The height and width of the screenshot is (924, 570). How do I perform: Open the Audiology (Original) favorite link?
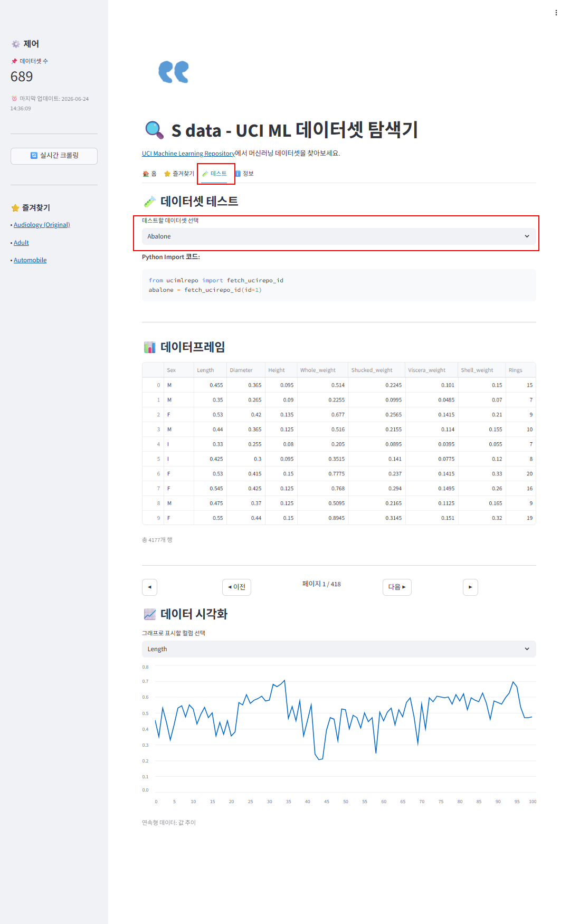[x=42, y=225]
